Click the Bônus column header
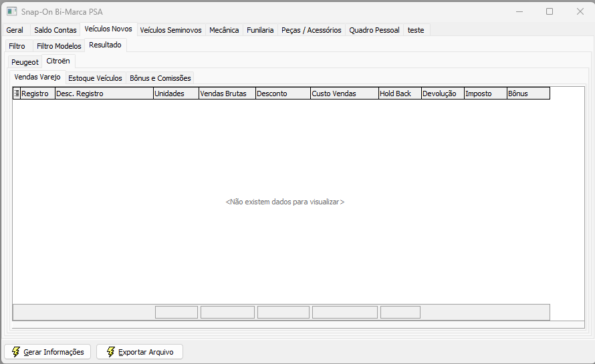 click(529, 94)
